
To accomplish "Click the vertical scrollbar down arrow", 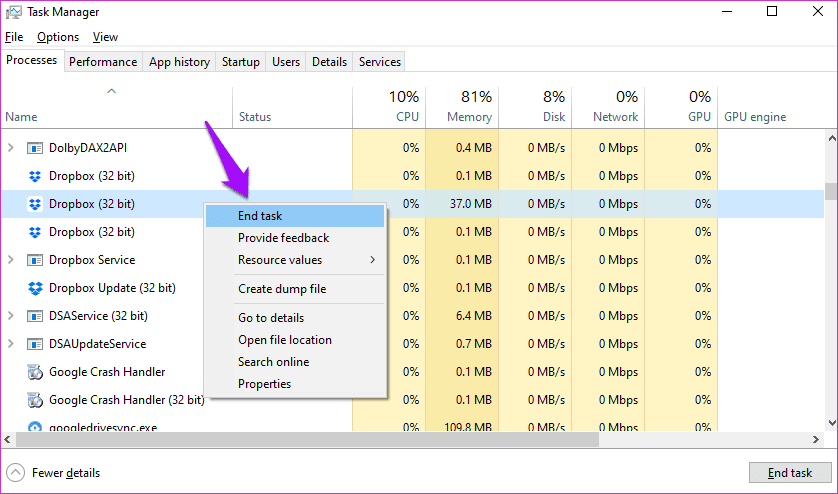I will click(832, 423).
